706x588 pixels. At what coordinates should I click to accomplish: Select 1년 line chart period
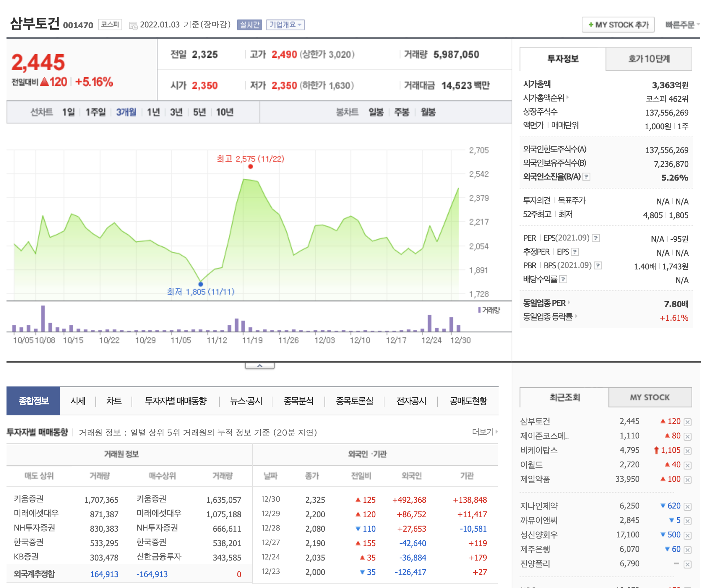click(153, 112)
